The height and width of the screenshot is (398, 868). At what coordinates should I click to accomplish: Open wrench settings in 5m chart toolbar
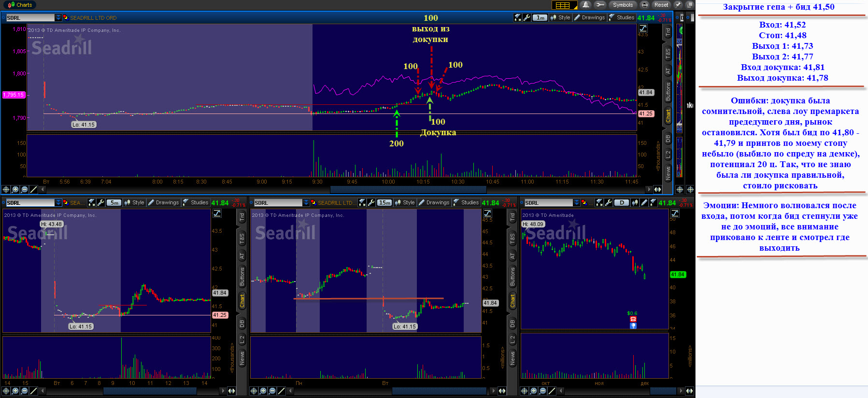point(101,203)
